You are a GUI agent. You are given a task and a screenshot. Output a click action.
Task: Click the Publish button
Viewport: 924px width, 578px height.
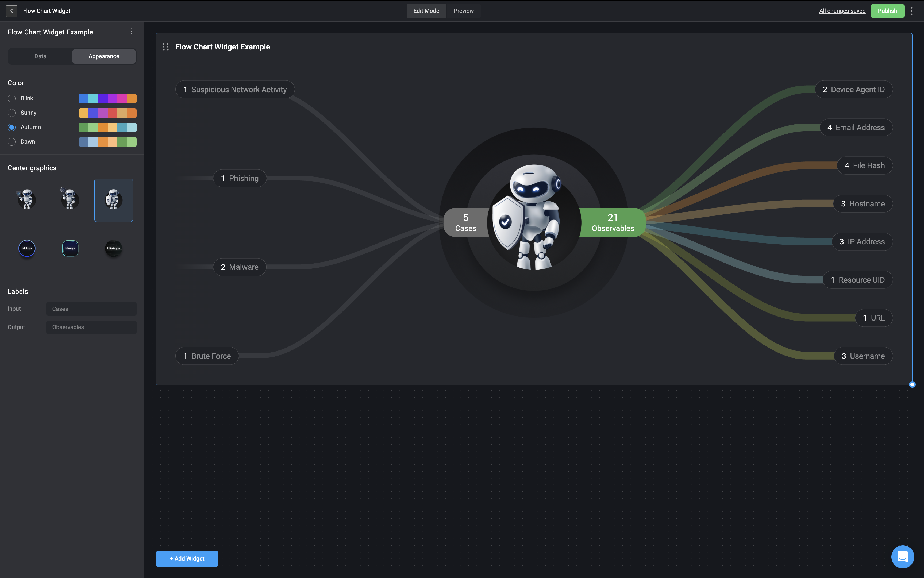(887, 11)
